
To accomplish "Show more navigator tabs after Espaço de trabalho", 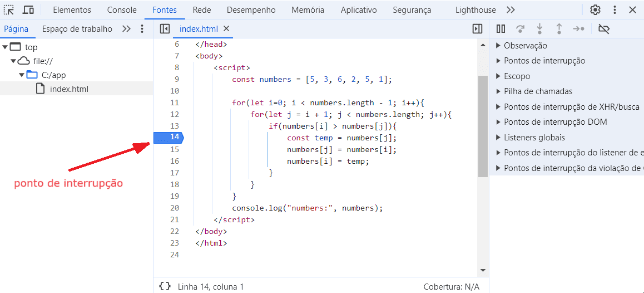I will click(126, 29).
